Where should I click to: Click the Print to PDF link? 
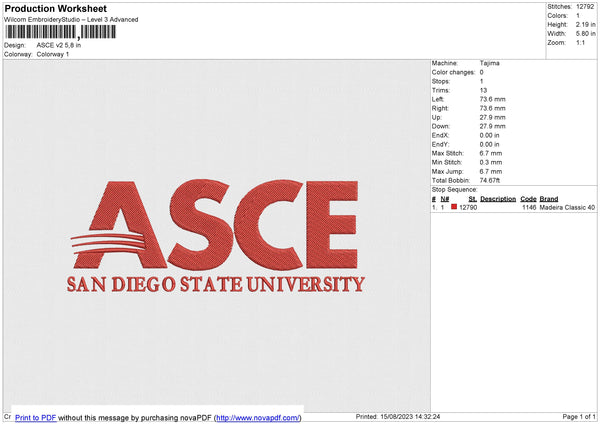[35, 416]
